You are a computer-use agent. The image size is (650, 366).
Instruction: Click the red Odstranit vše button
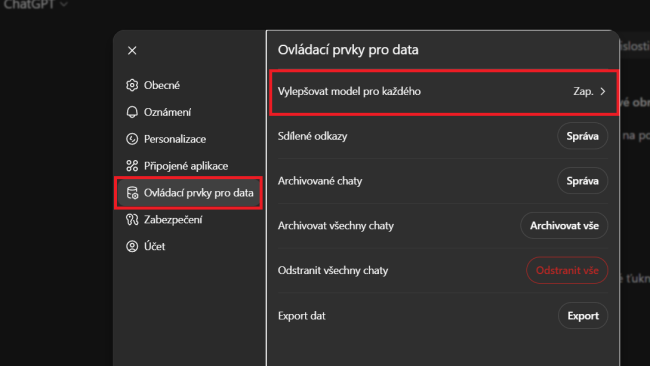click(x=567, y=270)
